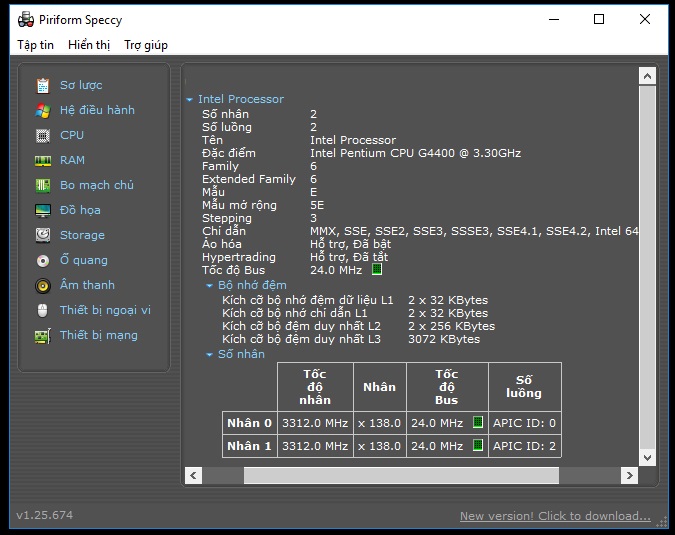Click the Mẫu mở rộng value 5E
Screen dimensions: 675x535
click(317, 205)
